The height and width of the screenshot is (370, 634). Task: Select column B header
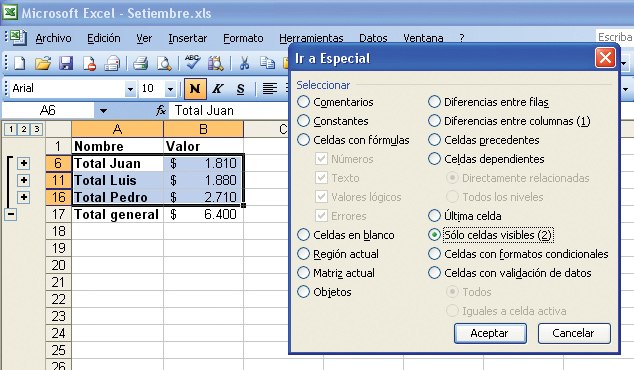coord(203,129)
